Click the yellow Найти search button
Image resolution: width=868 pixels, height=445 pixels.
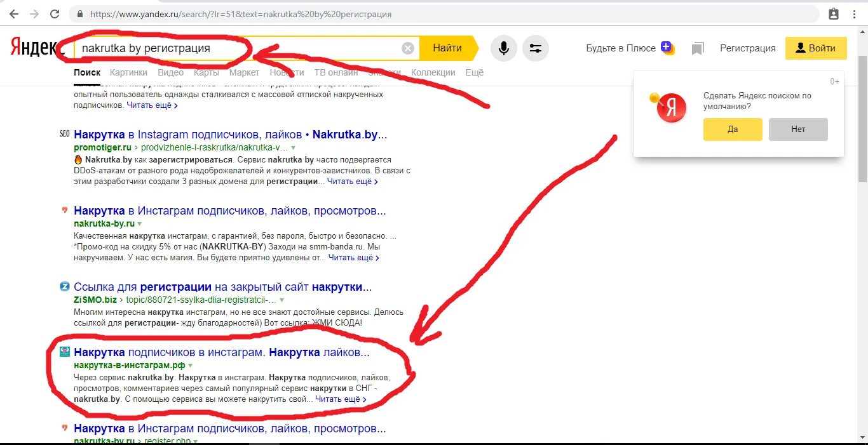447,48
